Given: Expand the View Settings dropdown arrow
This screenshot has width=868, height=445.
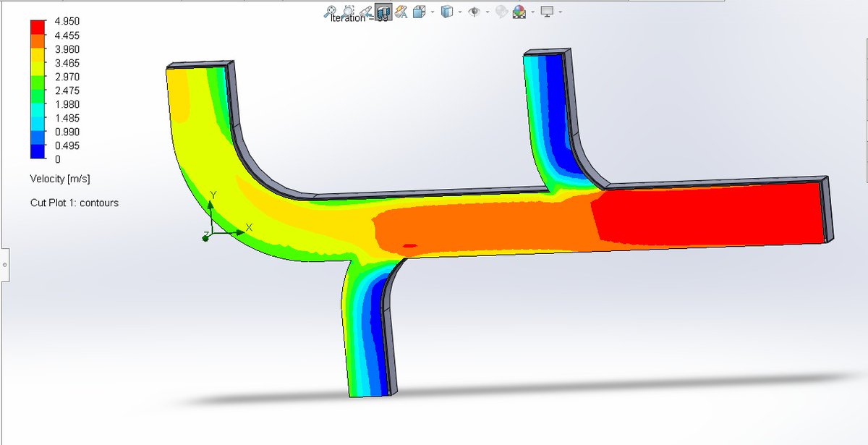Looking at the screenshot, I should click(x=561, y=12).
